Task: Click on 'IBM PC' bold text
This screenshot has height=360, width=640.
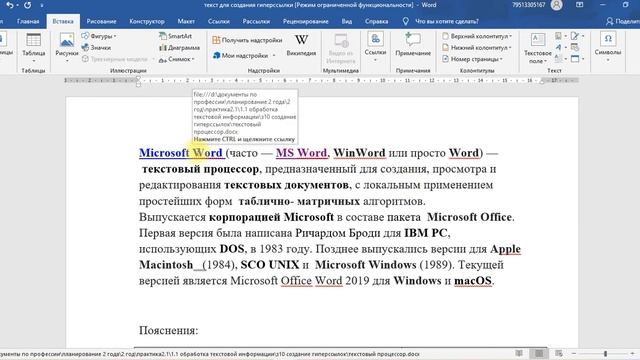Action: pos(426,233)
